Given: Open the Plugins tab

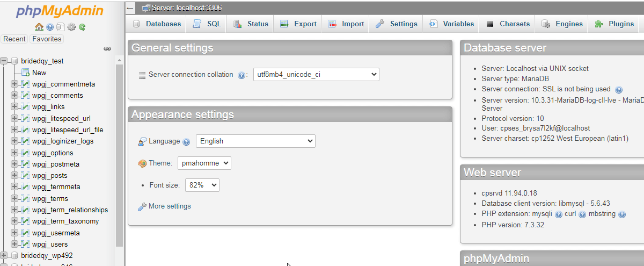Looking at the screenshot, I should pos(614,24).
